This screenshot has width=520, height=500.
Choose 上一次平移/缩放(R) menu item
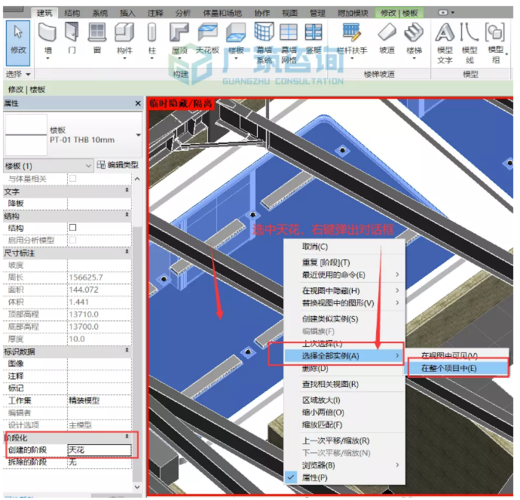(x=345, y=441)
